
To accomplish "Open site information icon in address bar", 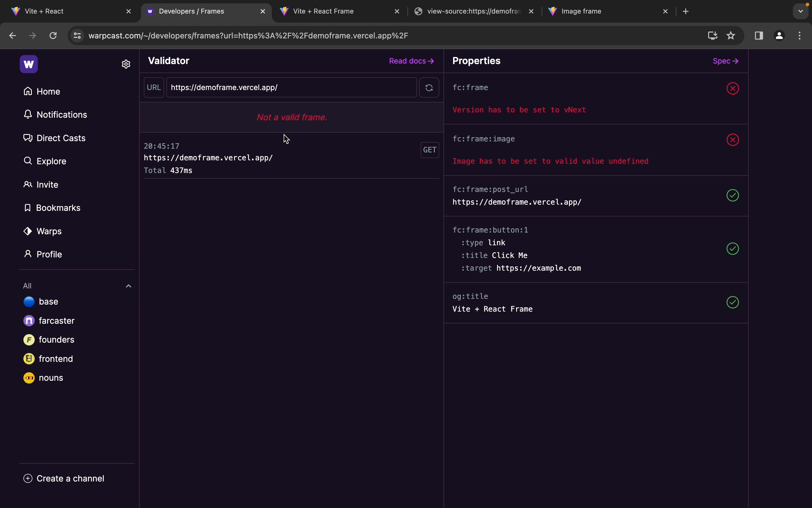I will [78, 36].
